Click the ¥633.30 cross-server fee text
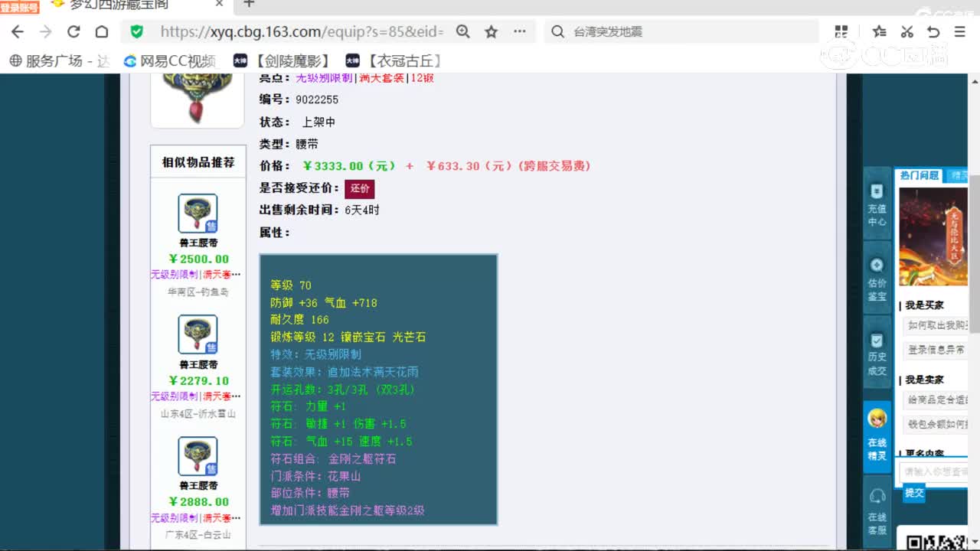 point(508,166)
